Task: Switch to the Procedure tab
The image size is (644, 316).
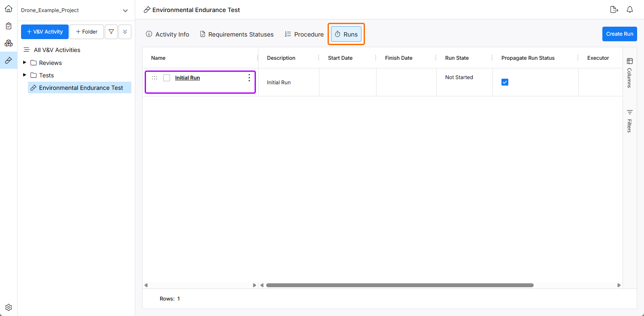Action: pos(304,34)
